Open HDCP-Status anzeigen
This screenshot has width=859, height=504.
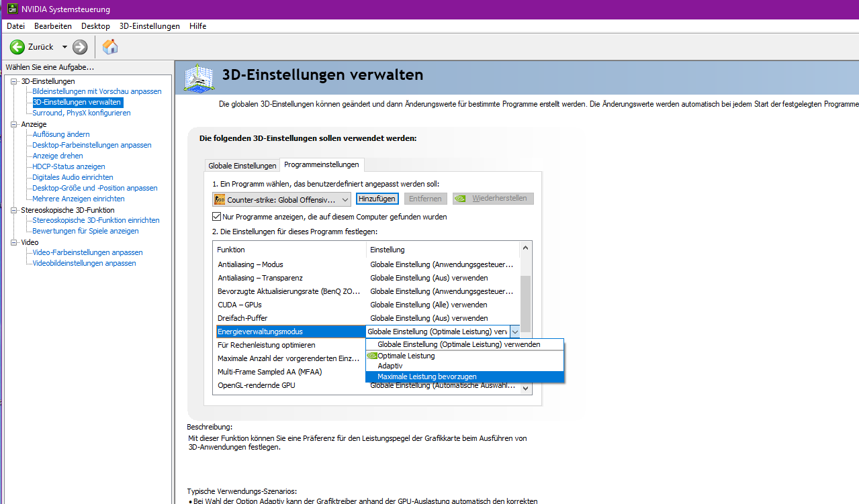click(x=69, y=166)
